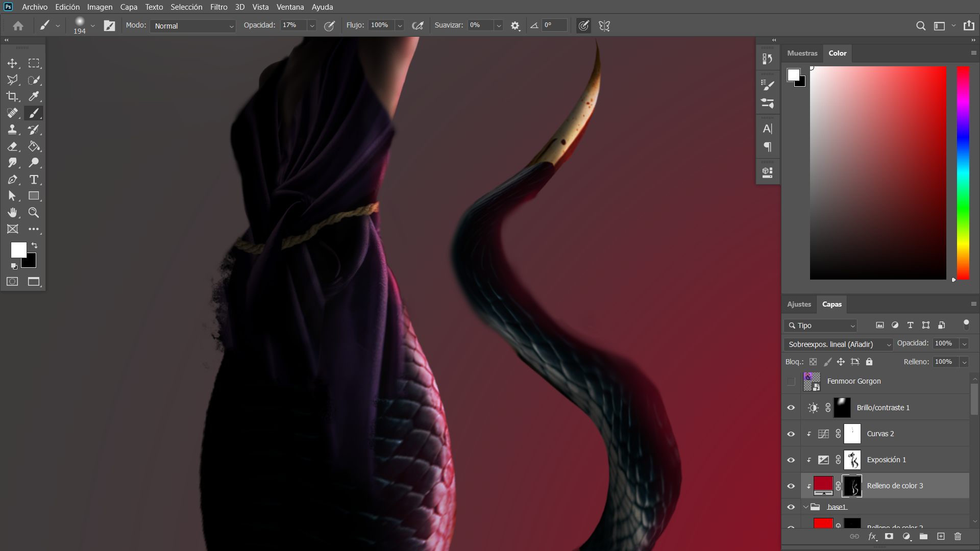Viewport: 980px width, 551px height.
Task: Toggle Quick Mask mode
Action: point(12,282)
